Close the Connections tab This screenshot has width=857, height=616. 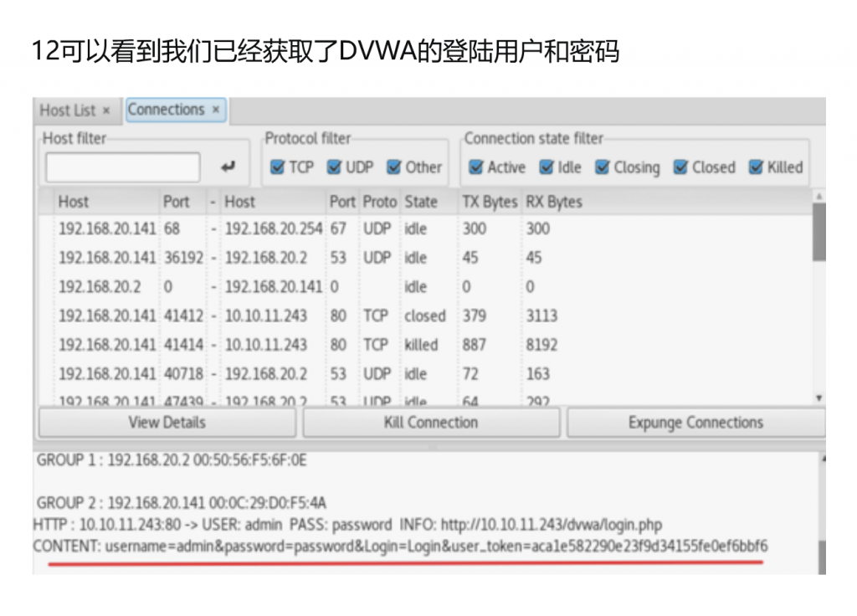[x=216, y=110]
